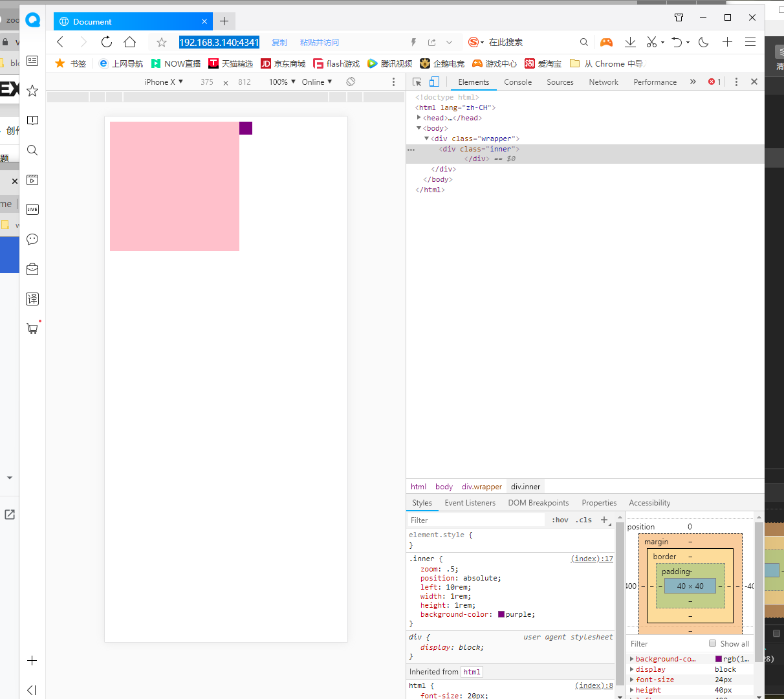This screenshot has width=784, height=699.
Task: Collapse the body element node
Action: [x=419, y=128]
